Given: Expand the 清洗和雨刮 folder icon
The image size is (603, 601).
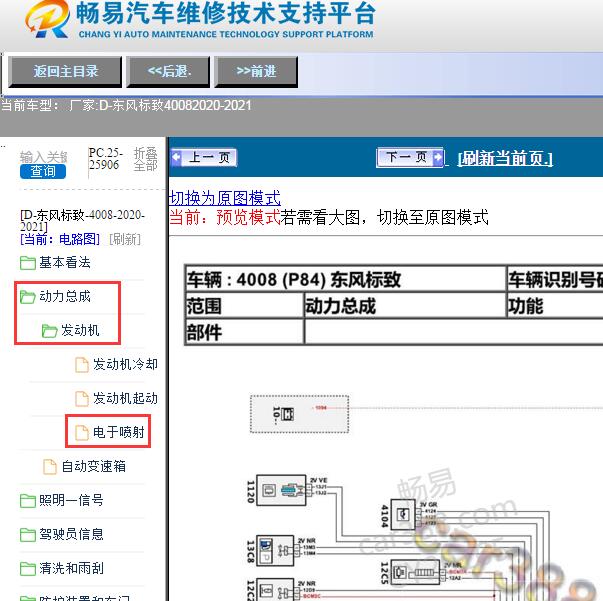Looking at the screenshot, I should [28, 568].
